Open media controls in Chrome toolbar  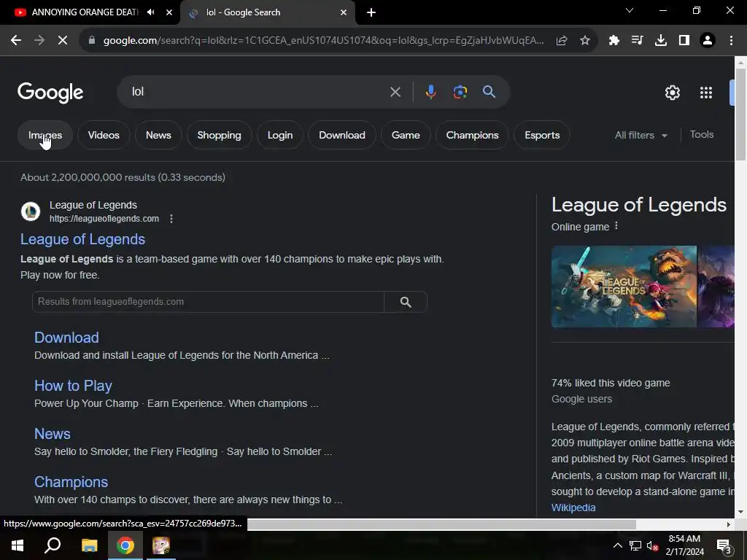click(637, 41)
